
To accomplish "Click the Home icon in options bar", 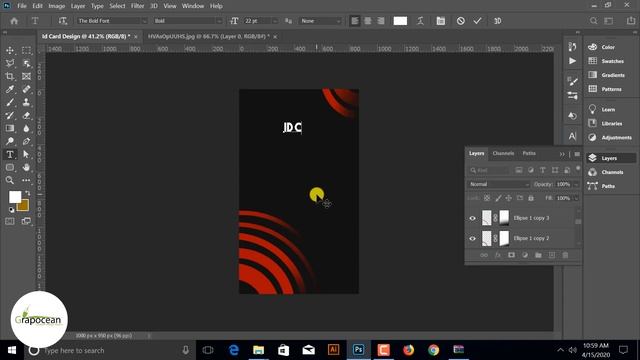I will point(14,21).
